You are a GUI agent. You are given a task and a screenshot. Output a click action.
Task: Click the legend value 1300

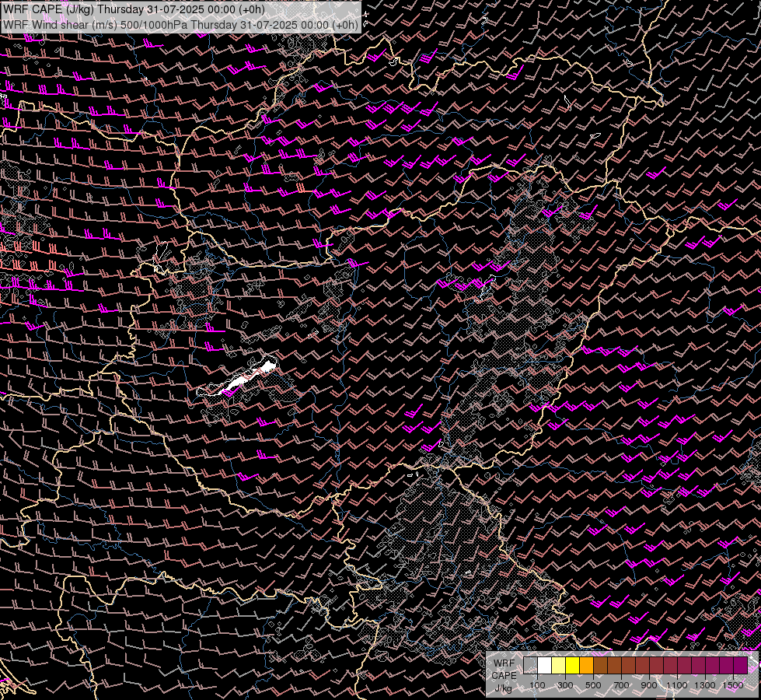click(x=705, y=685)
